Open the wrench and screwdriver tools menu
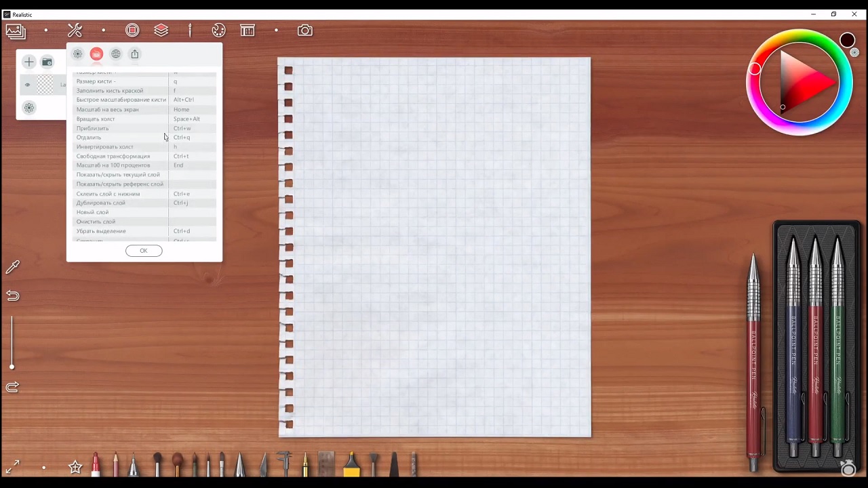 75,30
